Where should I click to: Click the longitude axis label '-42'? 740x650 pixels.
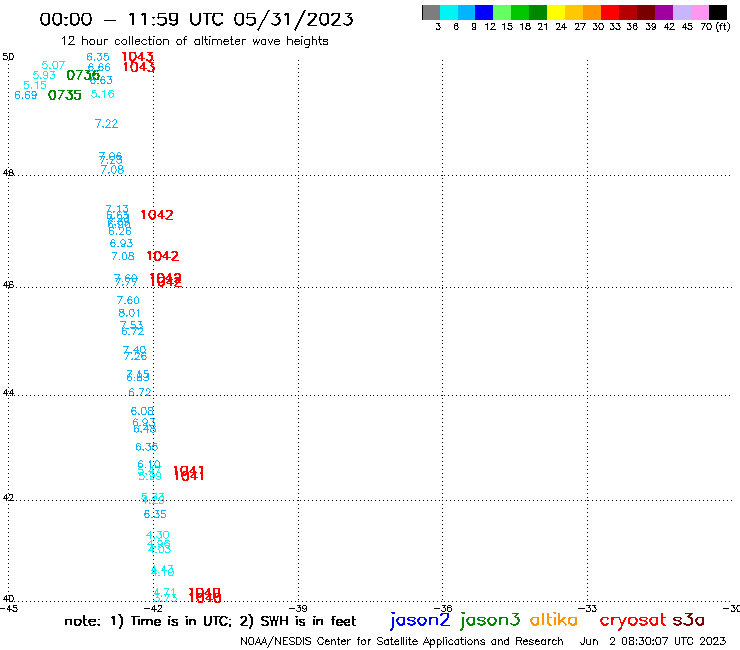(x=153, y=608)
